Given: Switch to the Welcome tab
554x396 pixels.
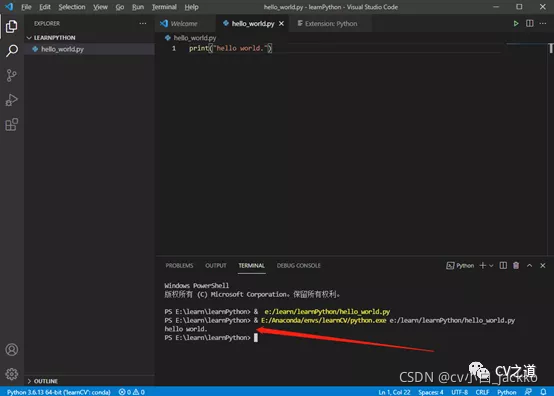Looking at the screenshot, I should tap(185, 24).
